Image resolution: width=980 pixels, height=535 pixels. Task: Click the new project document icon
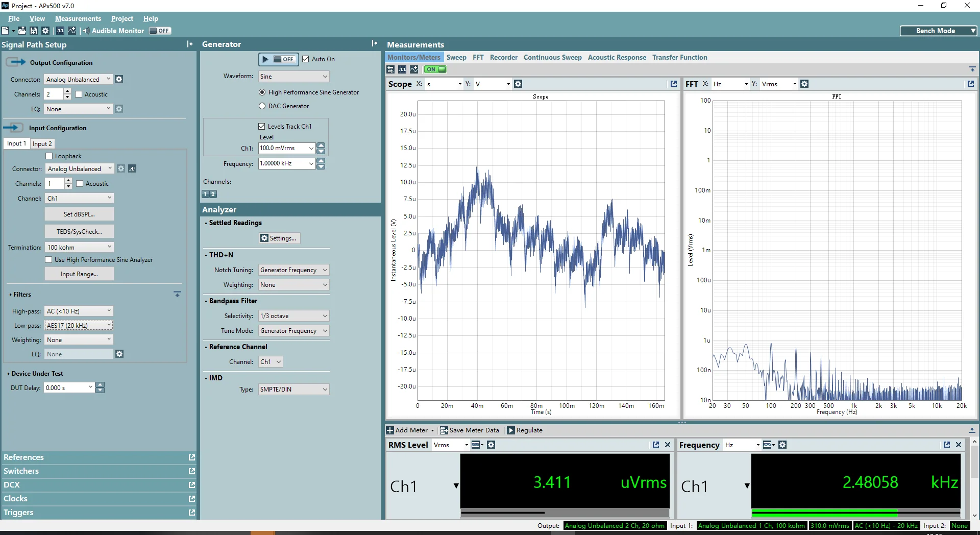click(5, 31)
